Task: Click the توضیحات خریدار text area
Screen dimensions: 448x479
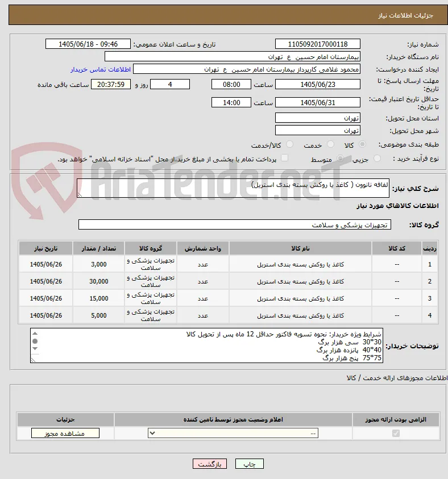Action: coord(206,345)
